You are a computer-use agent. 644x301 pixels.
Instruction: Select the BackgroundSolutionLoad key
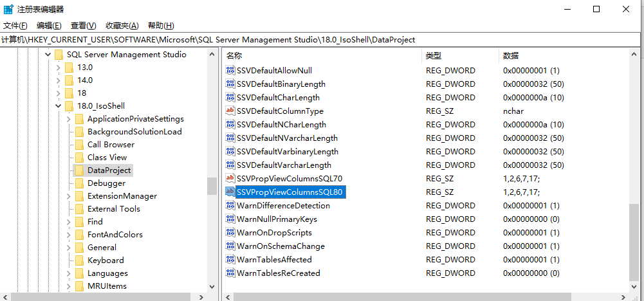134,132
